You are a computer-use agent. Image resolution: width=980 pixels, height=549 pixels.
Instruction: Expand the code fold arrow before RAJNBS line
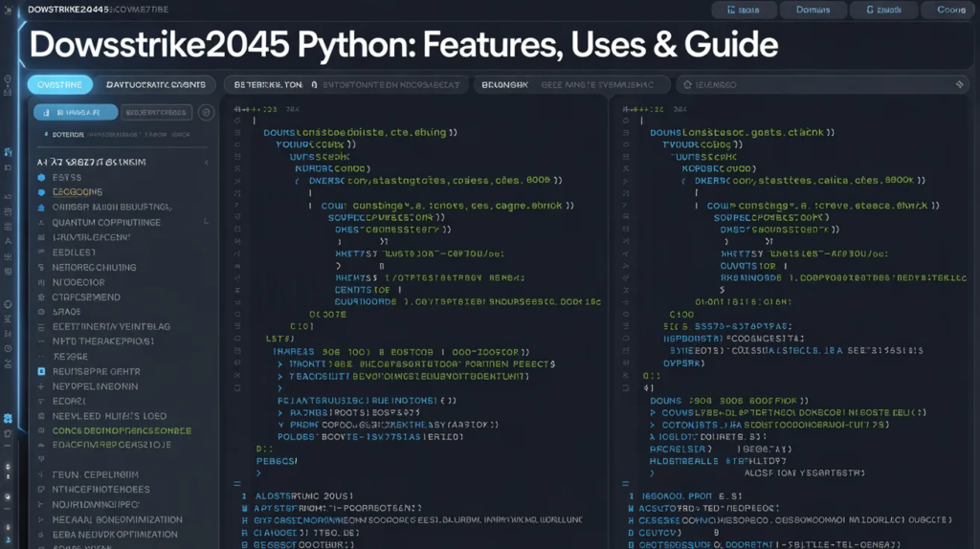[279, 411]
